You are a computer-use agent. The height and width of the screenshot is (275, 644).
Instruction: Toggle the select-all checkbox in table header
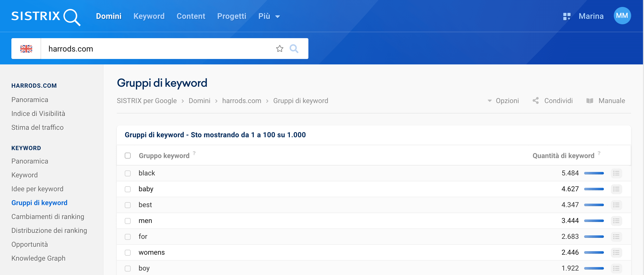128,155
